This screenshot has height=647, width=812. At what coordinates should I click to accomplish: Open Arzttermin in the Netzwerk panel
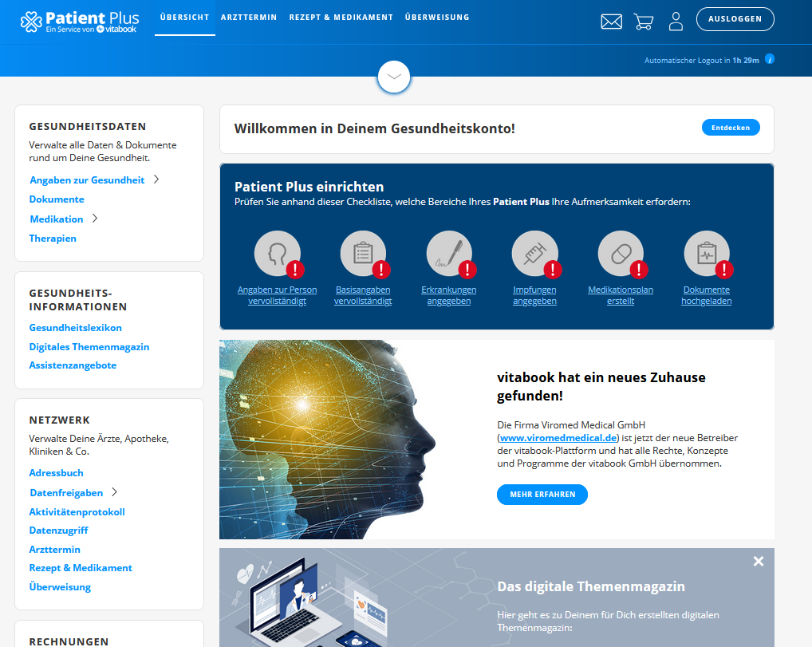(x=54, y=549)
